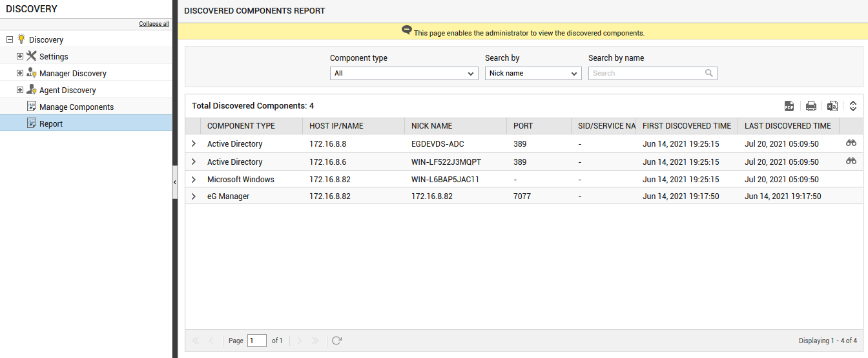Click Total Discovered Components: 4 label
Image resolution: width=868 pixels, height=358 pixels.
(253, 106)
